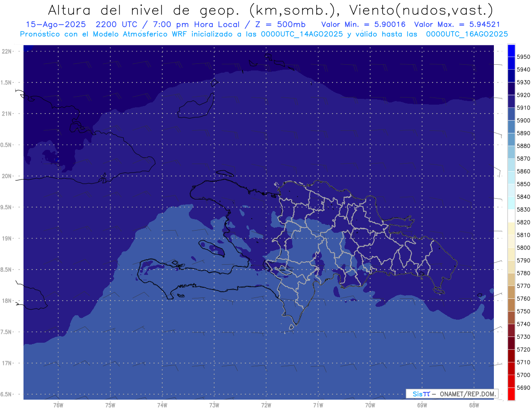This screenshot has height=411, width=532.
Task: Click the '5720' legend value
Action: coord(523,349)
